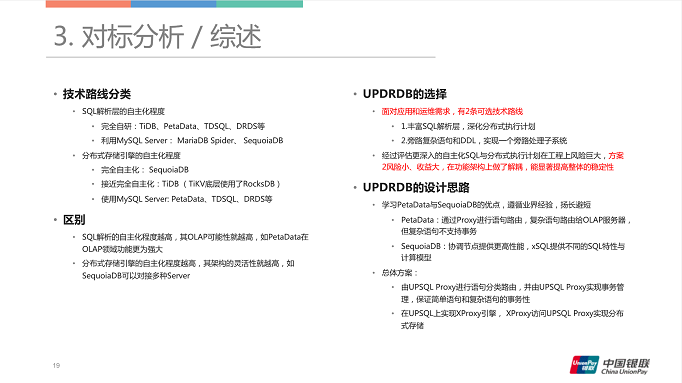This screenshot has height=383, width=682.
Task: Select the line 完全自研：TiDB、PetaData、TDSQL、DRDS等
Action: click(183, 127)
